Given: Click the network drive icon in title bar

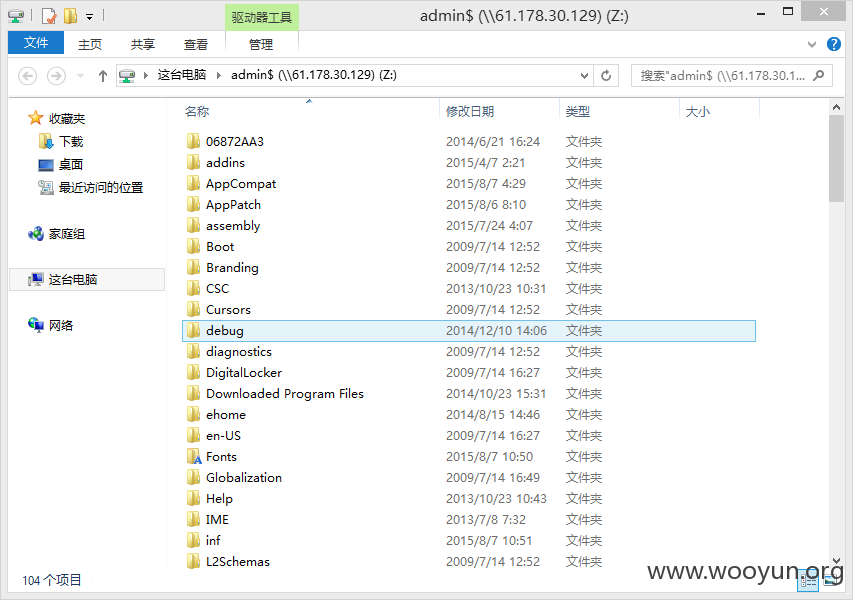Looking at the screenshot, I should point(16,16).
